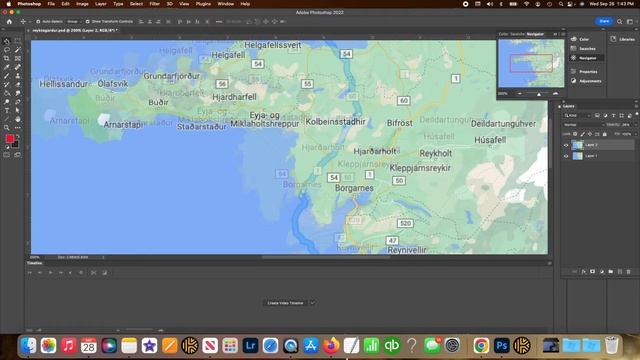This screenshot has height=360, width=640.
Task: Open the Image menu
Action: pos(82,4)
